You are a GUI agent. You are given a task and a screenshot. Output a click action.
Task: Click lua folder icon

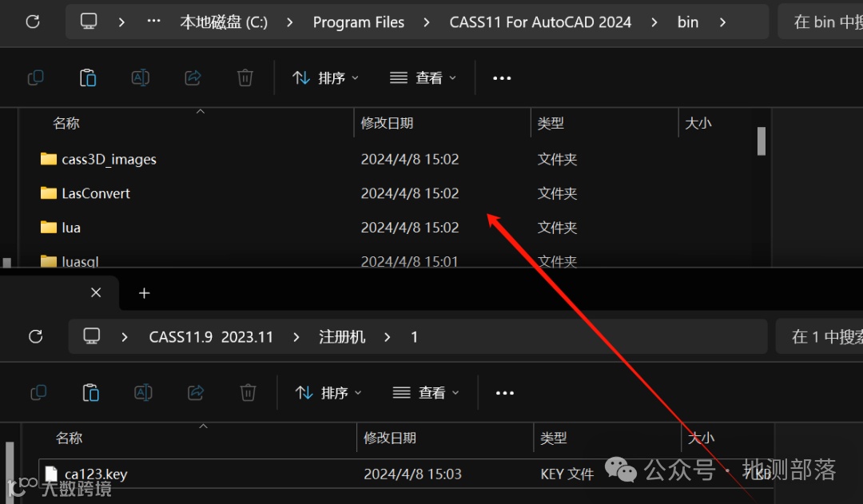(x=49, y=228)
